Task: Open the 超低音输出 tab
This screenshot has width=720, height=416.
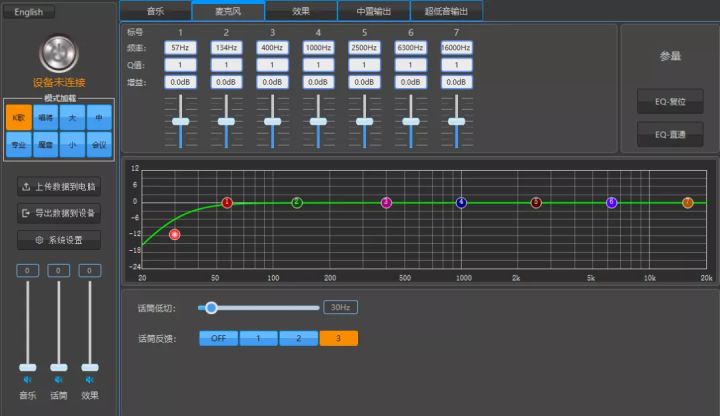Action: [x=446, y=11]
